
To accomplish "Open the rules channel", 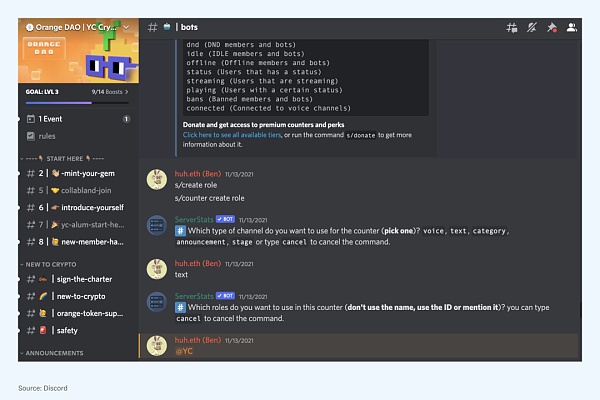I will pos(47,135).
